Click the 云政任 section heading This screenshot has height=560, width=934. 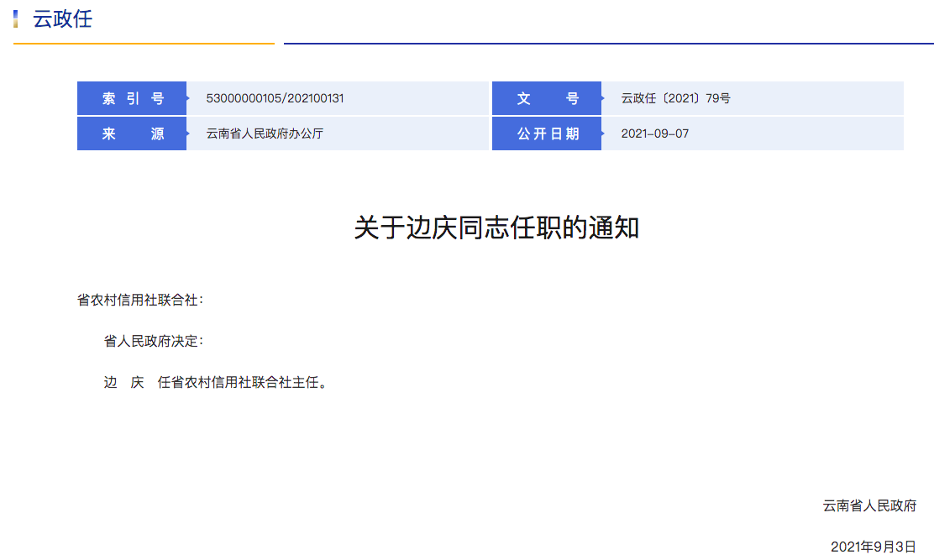pyautogui.click(x=62, y=18)
